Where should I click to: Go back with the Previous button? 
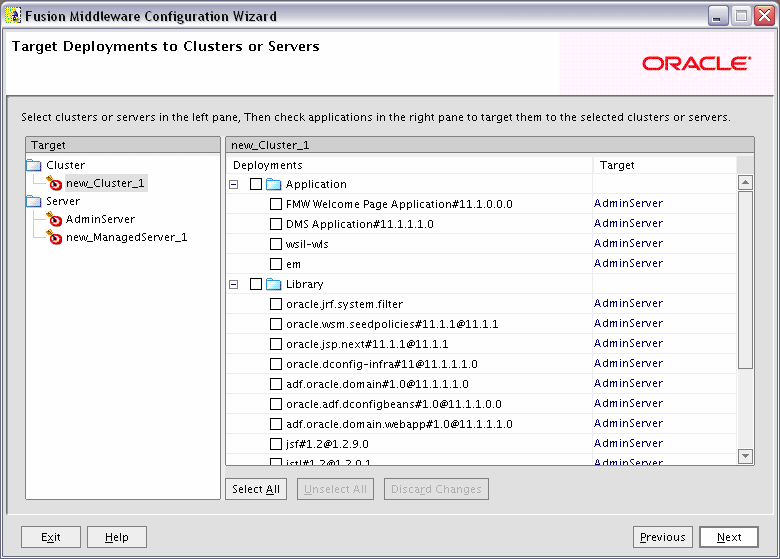663,537
